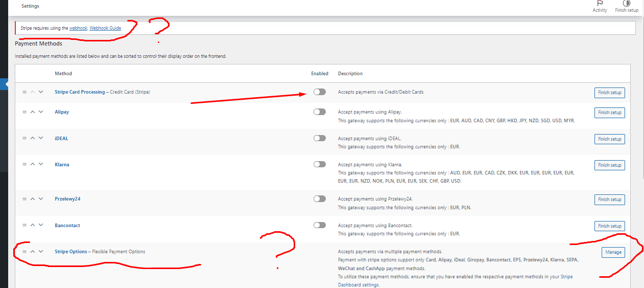644x288 pixels.
Task: Move iDEAL down with the down arrow
Action: pos(41,138)
